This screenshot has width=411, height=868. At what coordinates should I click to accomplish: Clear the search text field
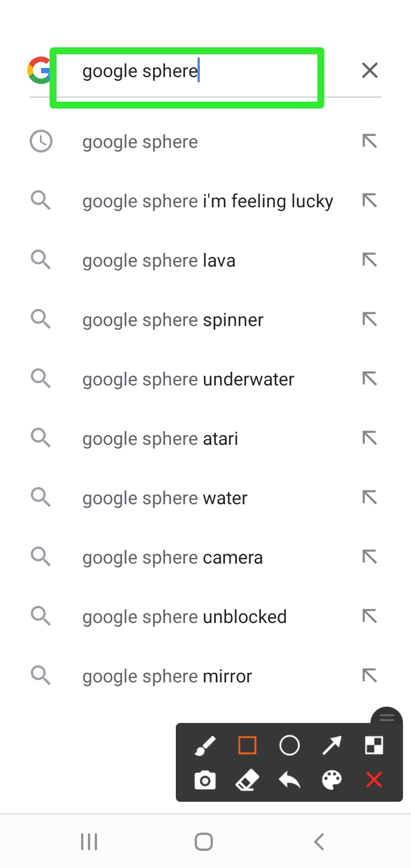click(370, 71)
